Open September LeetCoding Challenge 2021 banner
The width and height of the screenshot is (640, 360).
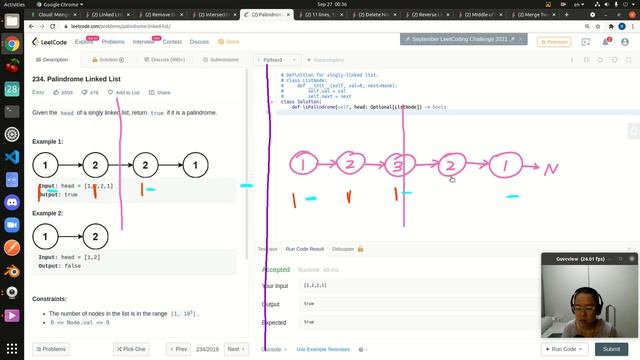463,39
